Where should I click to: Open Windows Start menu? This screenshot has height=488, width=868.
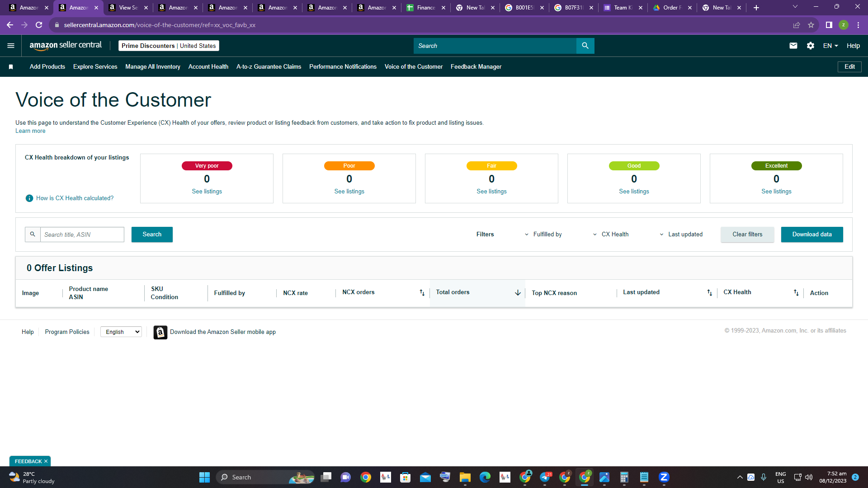(x=204, y=477)
